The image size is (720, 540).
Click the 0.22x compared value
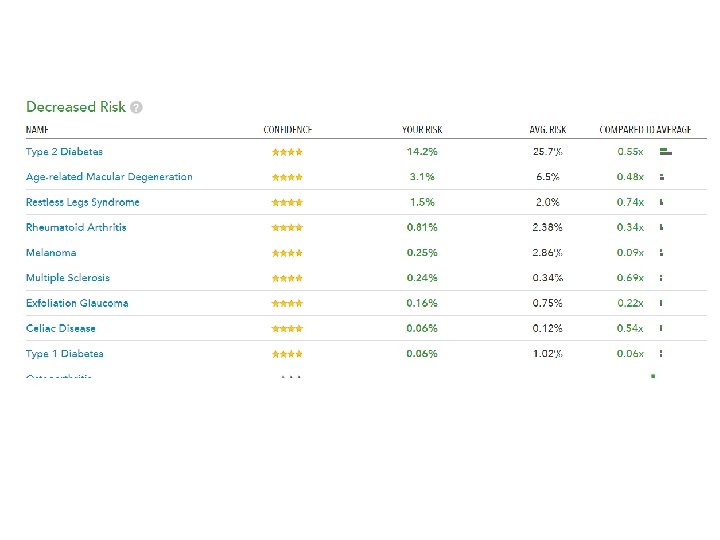(630, 303)
